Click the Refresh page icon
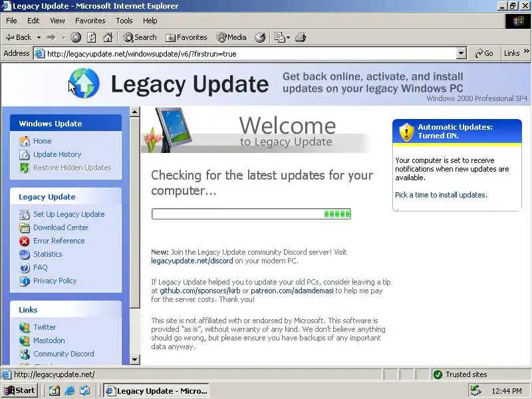Screen dimensions: 532x399 pos(92,37)
